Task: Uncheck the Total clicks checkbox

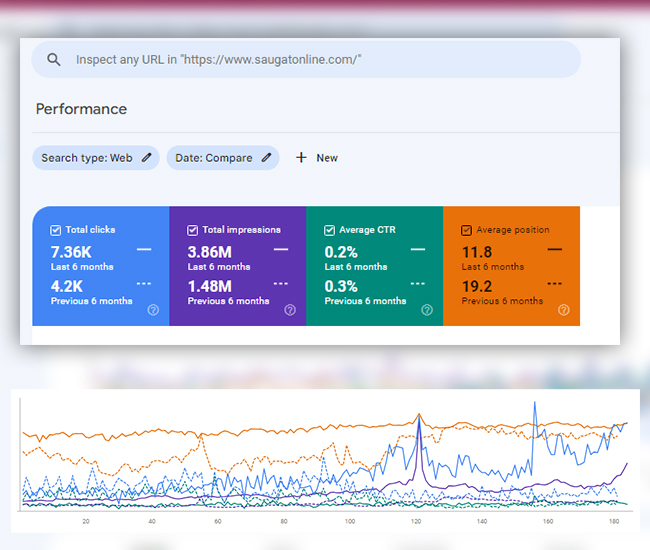Action: tap(56, 230)
